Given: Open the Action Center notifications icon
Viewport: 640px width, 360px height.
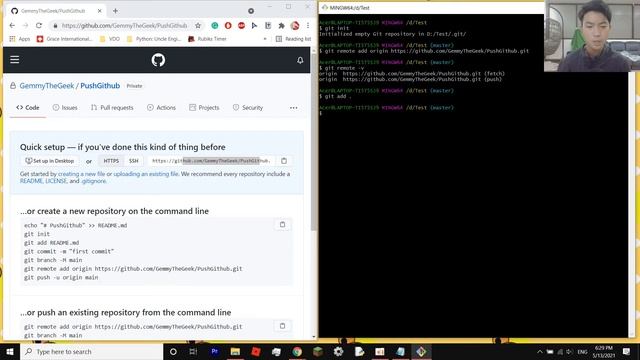Looking at the screenshot, I should [627, 351].
